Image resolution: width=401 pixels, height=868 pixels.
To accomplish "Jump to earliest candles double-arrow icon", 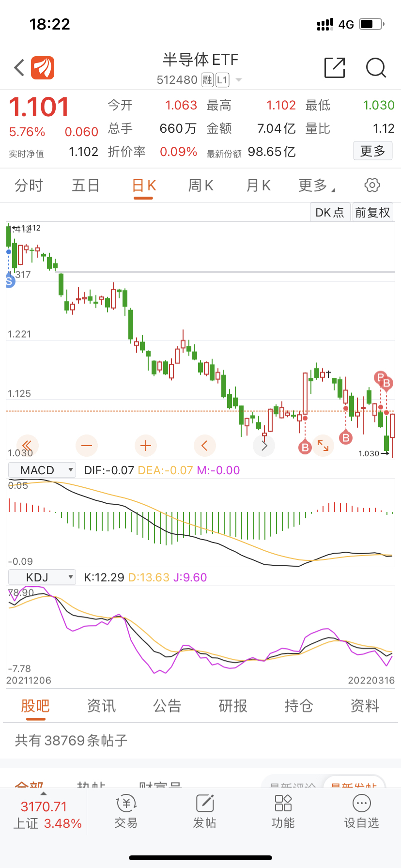I will (27, 446).
